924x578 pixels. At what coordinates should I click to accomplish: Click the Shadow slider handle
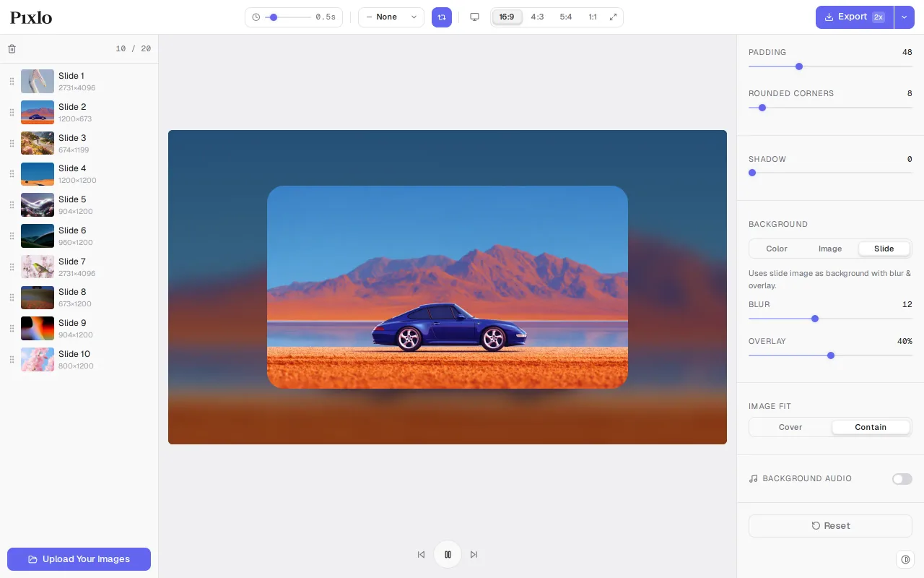pyautogui.click(x=752, y=173)
